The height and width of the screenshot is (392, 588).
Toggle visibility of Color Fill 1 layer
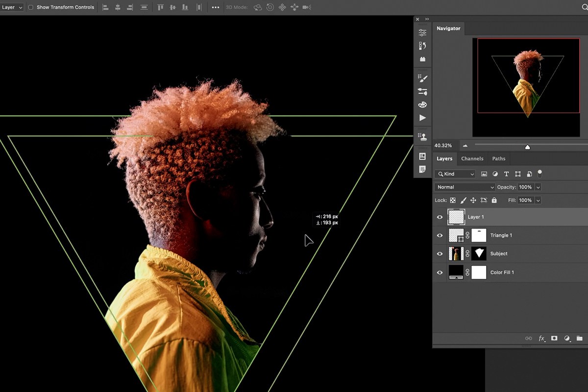coord(440,272)
